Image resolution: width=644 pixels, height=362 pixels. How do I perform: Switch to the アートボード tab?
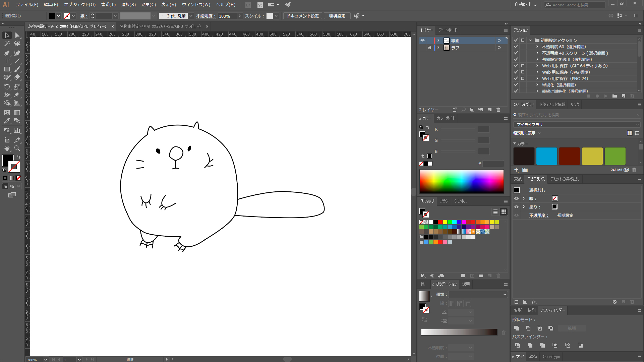point(448,30)
